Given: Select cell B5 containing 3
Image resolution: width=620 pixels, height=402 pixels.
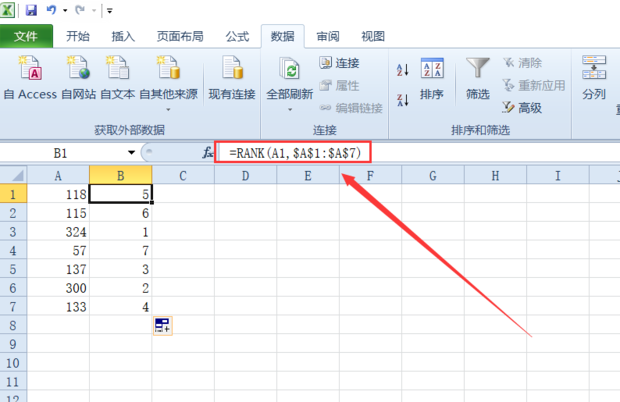Looking at the screenshot, I should click(121, 269).
